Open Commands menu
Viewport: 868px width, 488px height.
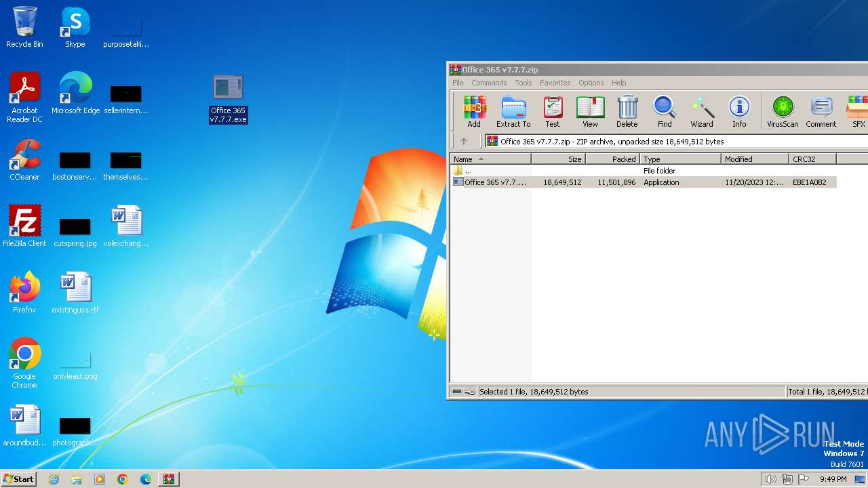point(489,83)
